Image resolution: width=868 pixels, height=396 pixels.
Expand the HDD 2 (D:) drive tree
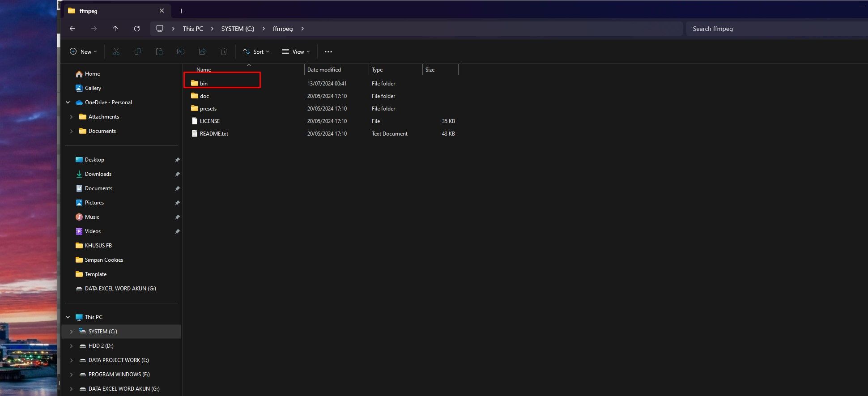coord(72,346)
